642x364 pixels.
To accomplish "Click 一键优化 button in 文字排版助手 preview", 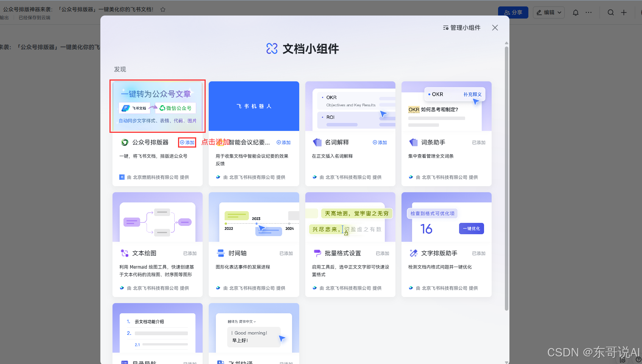I will [472, 229].
